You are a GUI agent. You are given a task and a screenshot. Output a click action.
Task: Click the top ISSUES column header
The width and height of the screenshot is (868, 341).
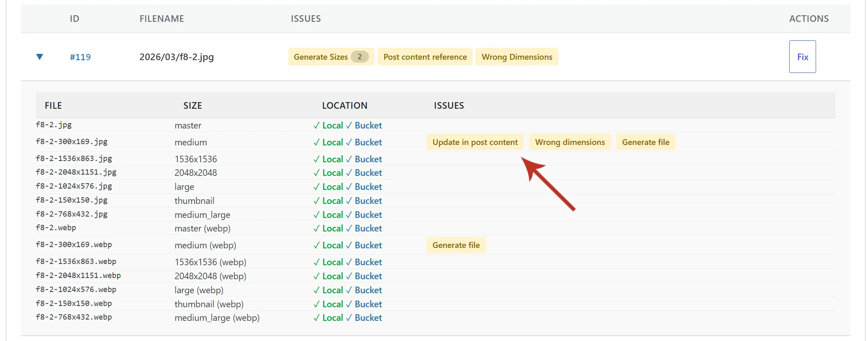point(306,19)
